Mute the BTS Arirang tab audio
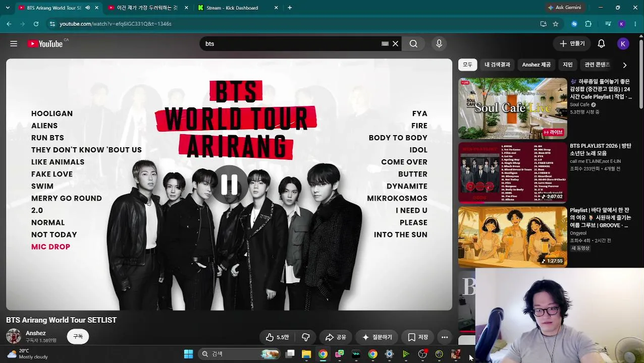This screenshot has width=644, height=363. [x=87, y=8]
